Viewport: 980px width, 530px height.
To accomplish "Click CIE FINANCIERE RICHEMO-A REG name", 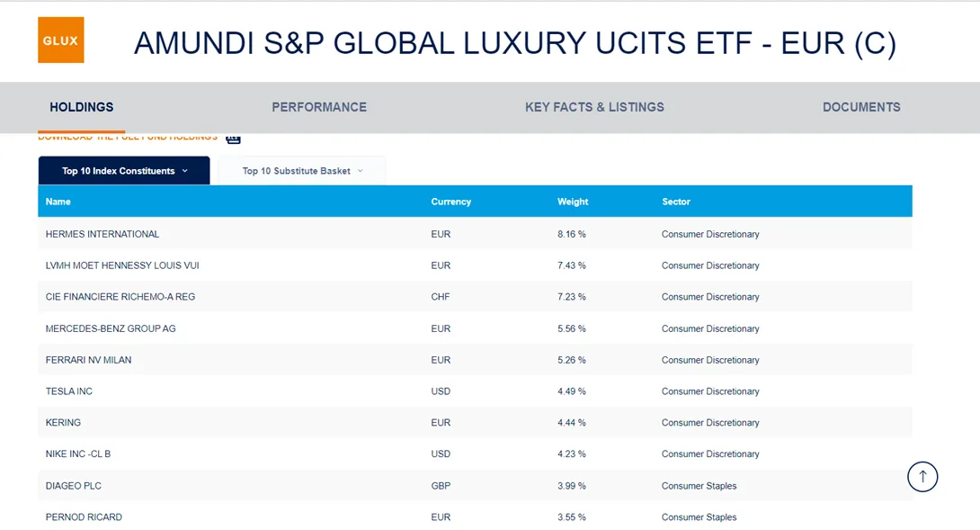I will tap(120, 297).
